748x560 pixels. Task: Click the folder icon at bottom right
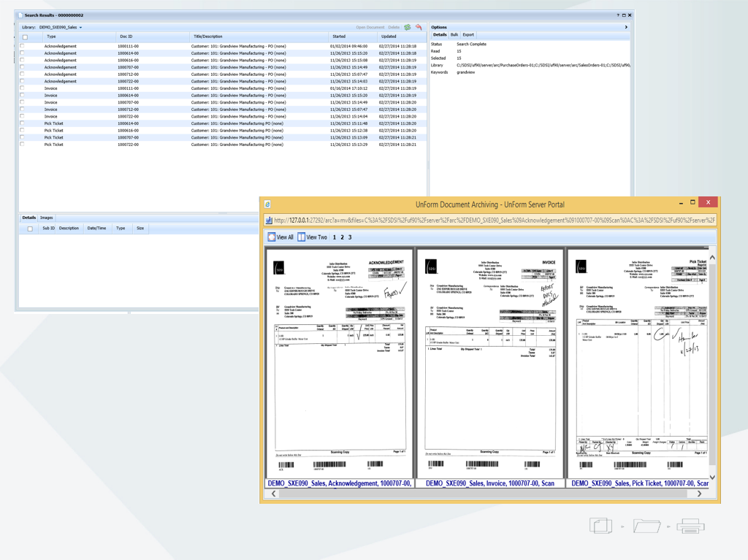[646, 526]
